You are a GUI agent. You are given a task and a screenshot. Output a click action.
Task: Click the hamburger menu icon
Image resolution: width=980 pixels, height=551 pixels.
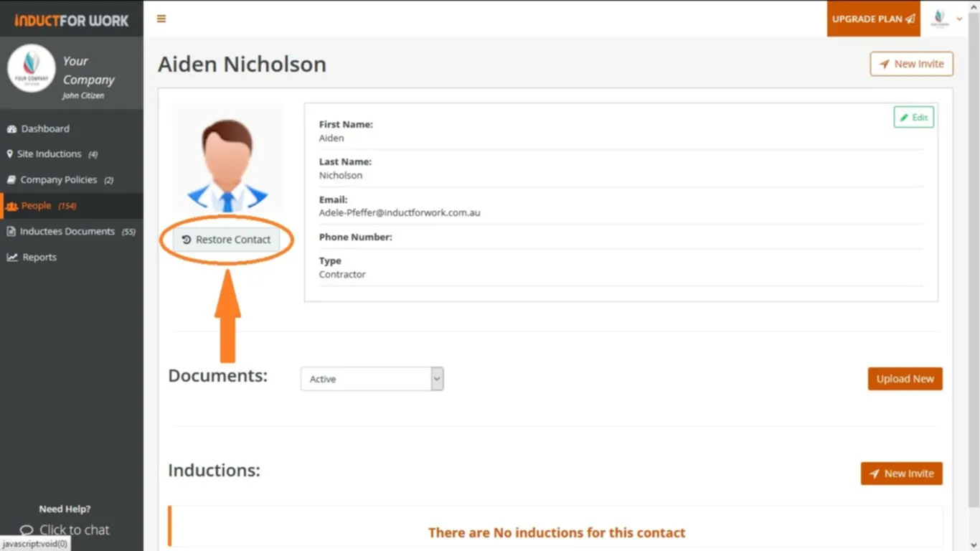pyautogui.click(x=161, y=19)
